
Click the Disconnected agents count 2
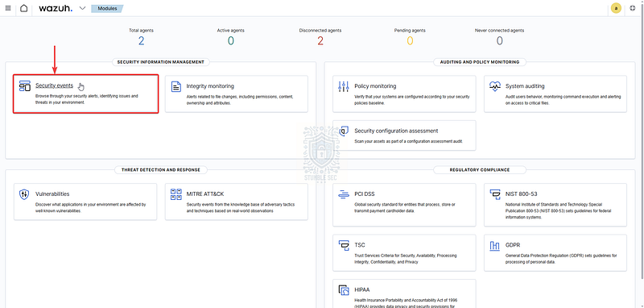coord(320,40)
